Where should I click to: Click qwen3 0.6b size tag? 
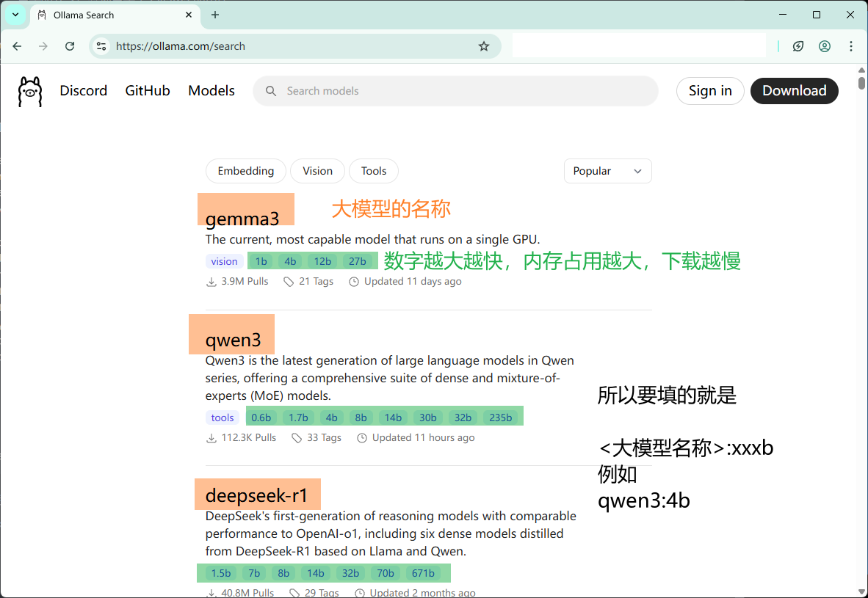point(261,417)
